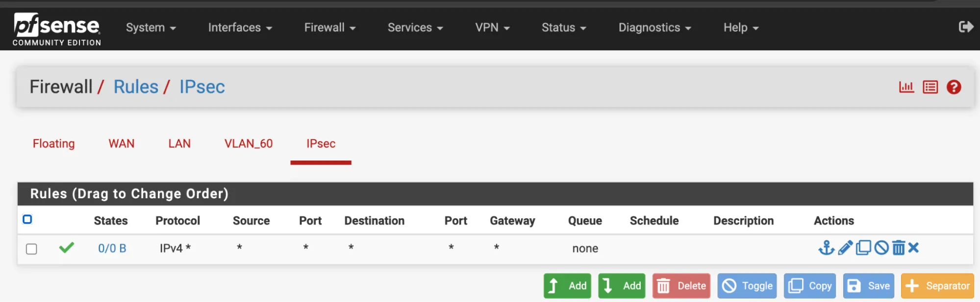
Task: Click the anchor icon on the IPsec rule
Action: [827, 248]
